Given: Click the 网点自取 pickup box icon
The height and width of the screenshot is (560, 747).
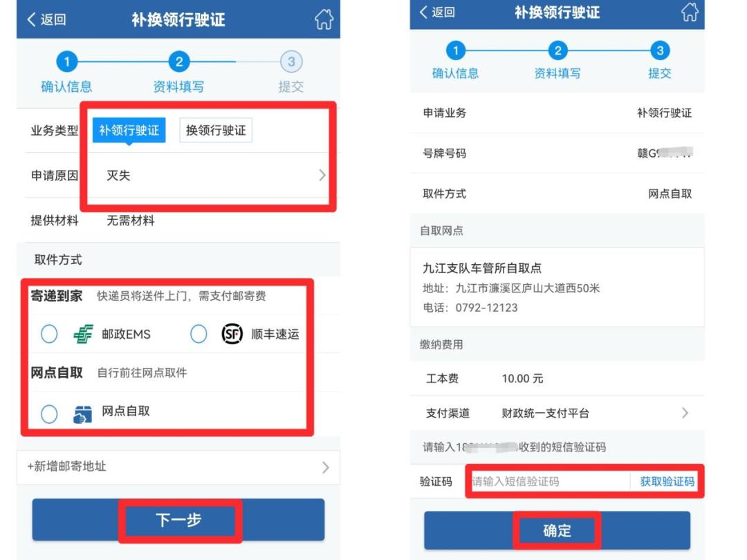Looking at the screenshot, I should (x=82, y=414).
